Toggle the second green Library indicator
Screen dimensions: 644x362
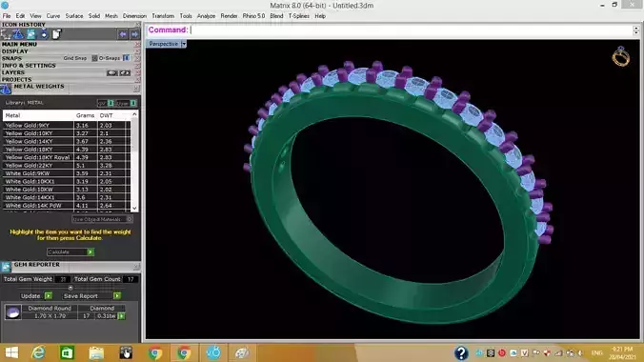133,103
